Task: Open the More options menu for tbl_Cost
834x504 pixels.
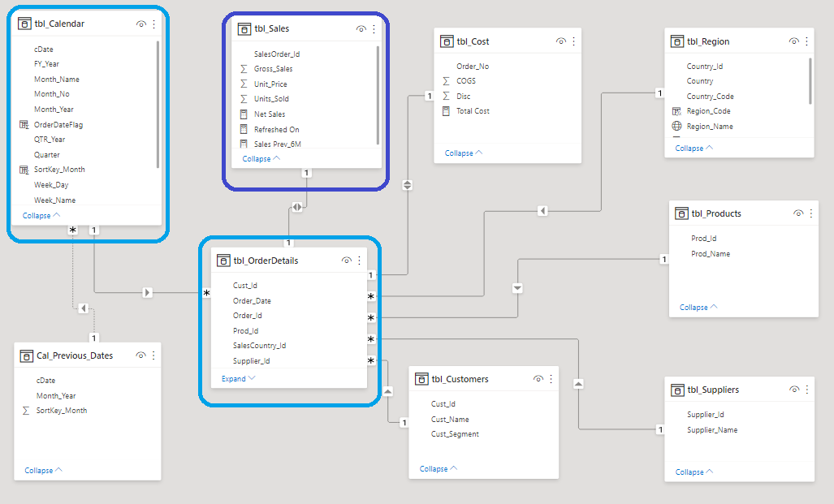Action: [574, 41]
